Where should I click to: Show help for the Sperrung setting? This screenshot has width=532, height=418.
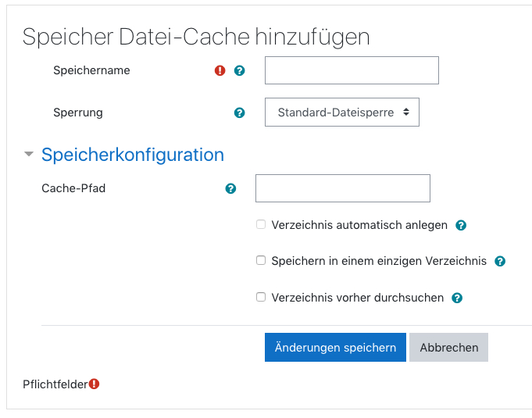point(240,113)
